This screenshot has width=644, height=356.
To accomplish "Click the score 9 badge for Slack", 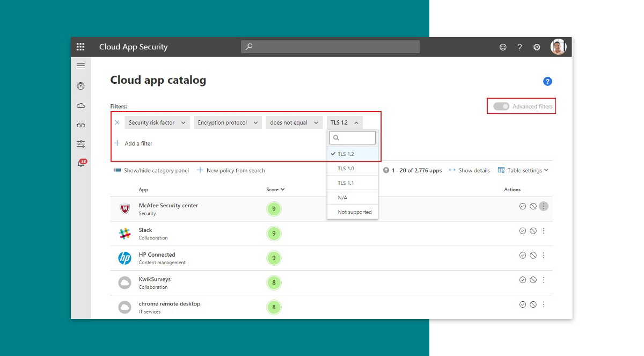I will coord(274,234).
